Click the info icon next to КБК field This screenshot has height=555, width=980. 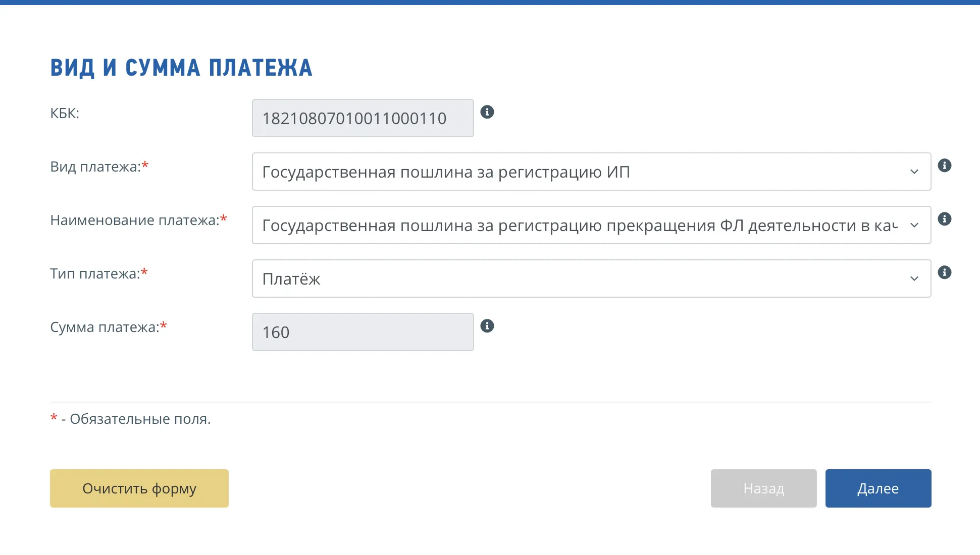click(488, 112)
